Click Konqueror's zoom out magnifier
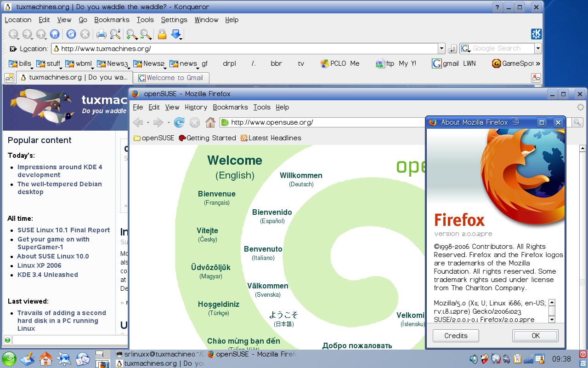Image resolution: width=588 pixels, height=368 pixels. coord(146,34)
